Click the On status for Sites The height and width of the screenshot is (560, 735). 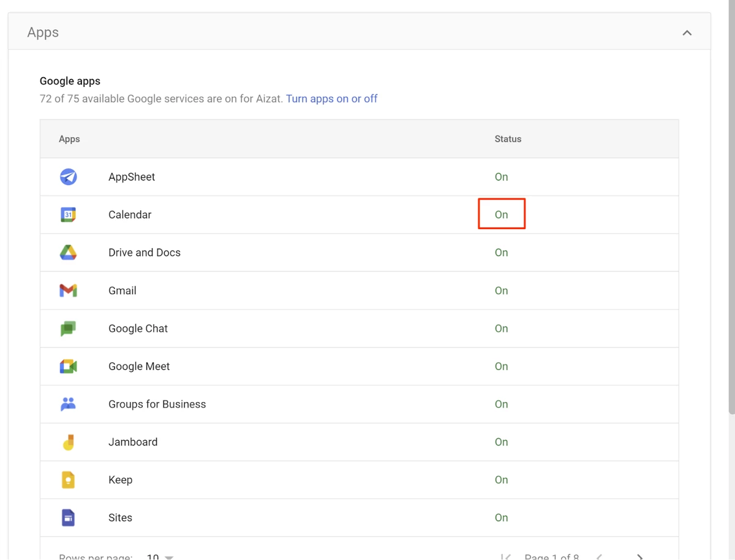(x=501, y=518)
